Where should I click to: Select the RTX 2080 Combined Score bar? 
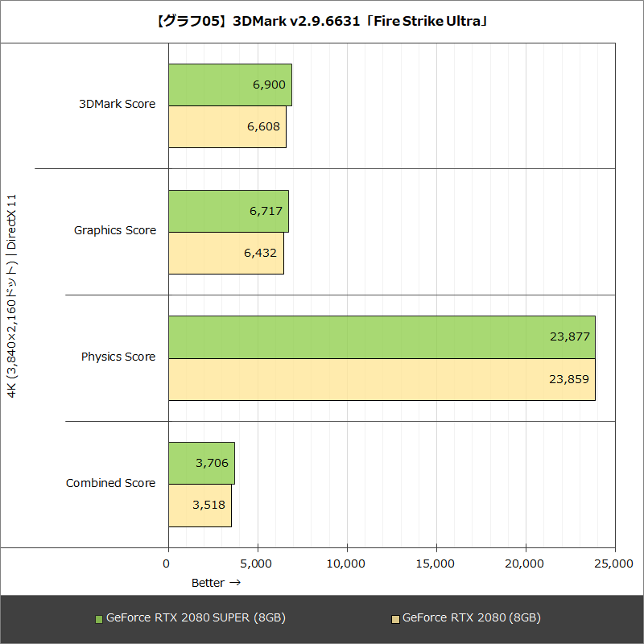[x=198, y=506]
